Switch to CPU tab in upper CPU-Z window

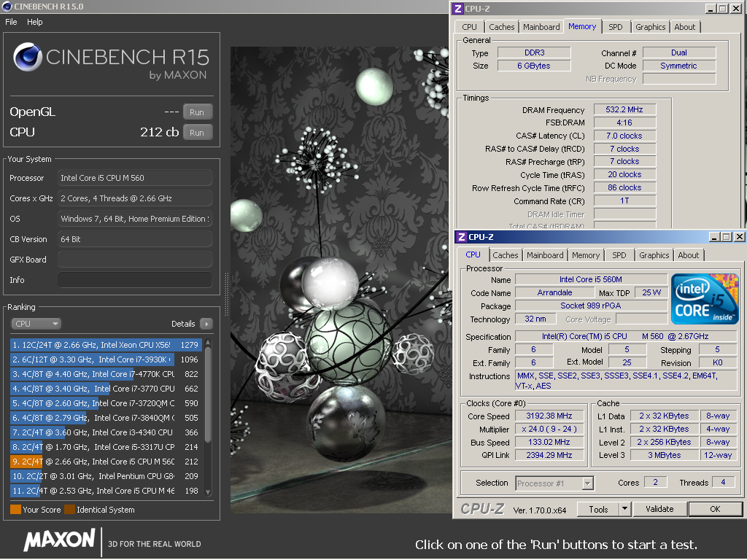(469, 27)
